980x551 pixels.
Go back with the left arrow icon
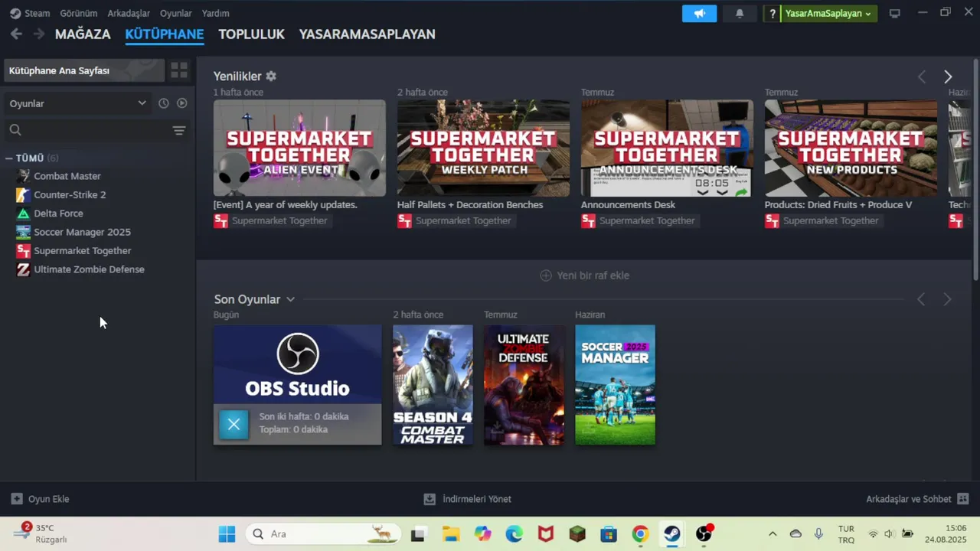point(16,34)
